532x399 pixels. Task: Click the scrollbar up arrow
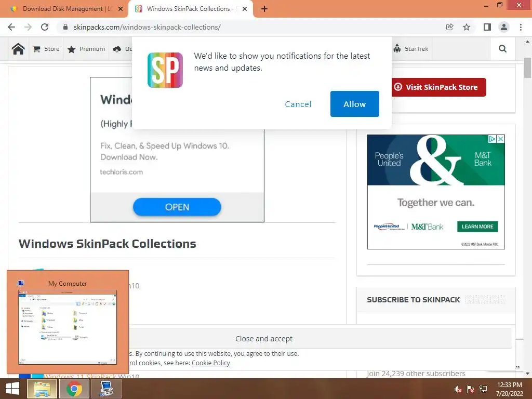tap(528, 42)
